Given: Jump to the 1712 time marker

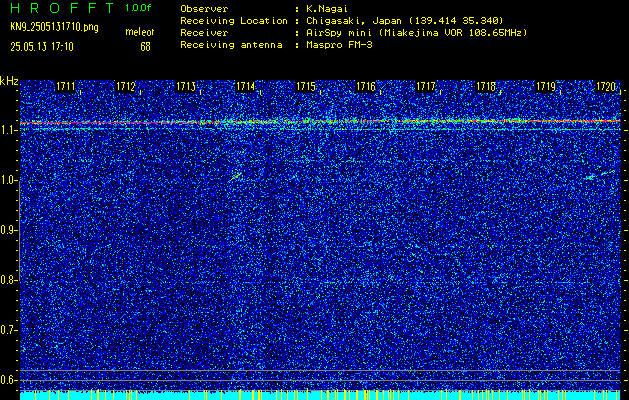Looking at the screenshot, I should pyautogui.click(x=126, y=86).
